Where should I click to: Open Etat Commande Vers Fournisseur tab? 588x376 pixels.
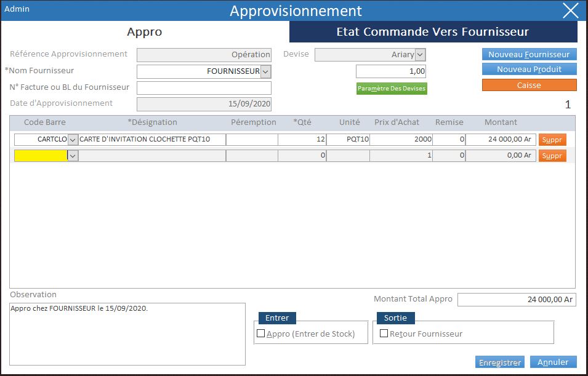(x=433, y=32)
